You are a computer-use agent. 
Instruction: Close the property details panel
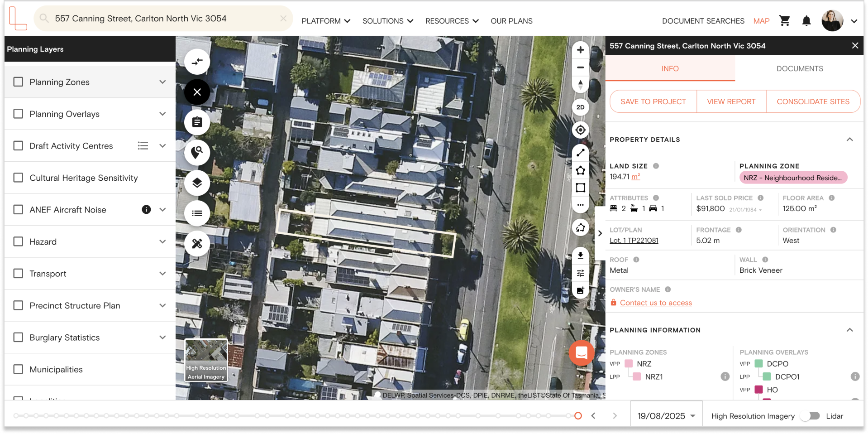pos(855,46)
